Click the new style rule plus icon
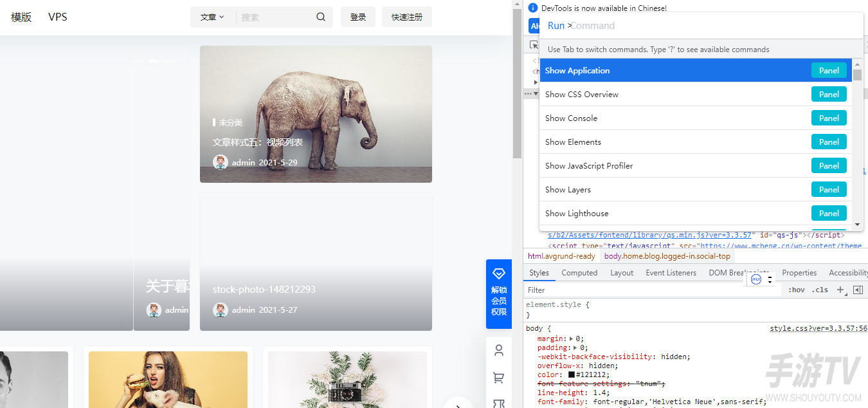 [840, 290]
